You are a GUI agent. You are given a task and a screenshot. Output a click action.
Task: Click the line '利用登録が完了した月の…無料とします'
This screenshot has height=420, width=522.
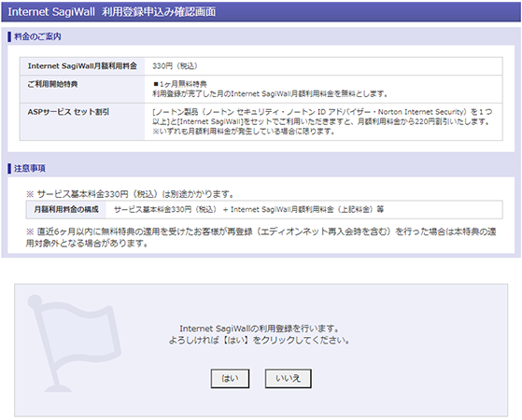click(270, 94)
